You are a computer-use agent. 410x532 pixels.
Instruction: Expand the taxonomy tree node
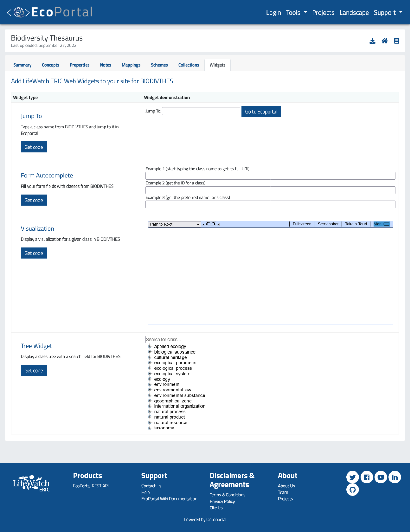[x=150, y=428]
